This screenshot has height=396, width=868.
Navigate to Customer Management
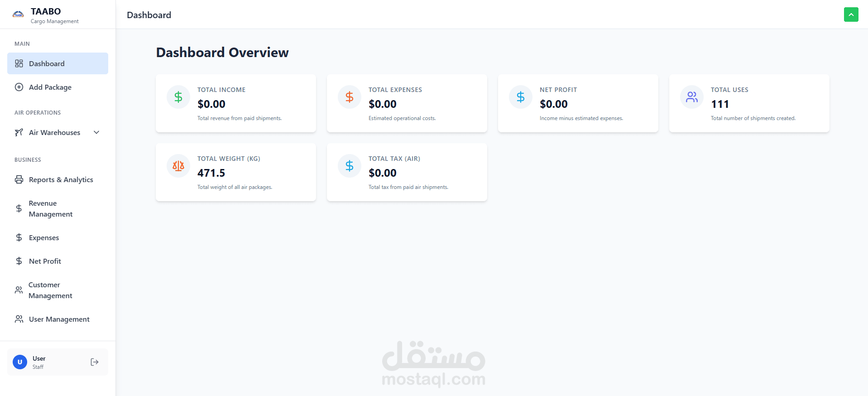pos(58,290)
